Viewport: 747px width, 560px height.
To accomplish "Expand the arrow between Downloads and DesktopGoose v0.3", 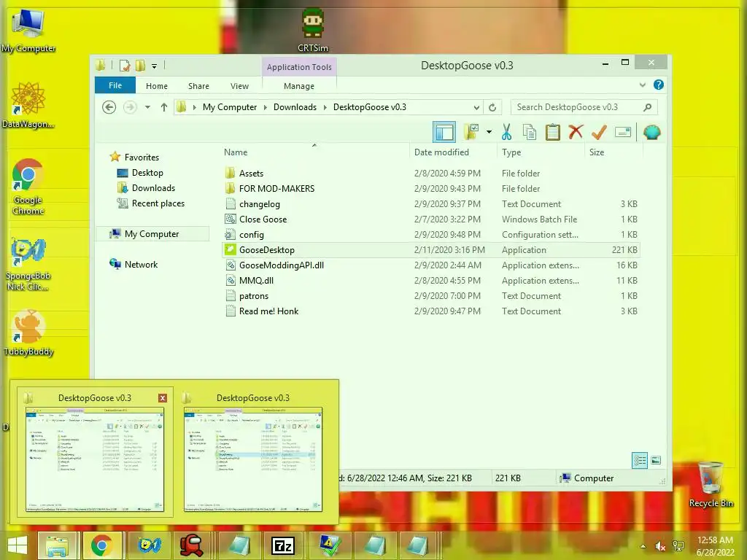I will tap(325, 107).
